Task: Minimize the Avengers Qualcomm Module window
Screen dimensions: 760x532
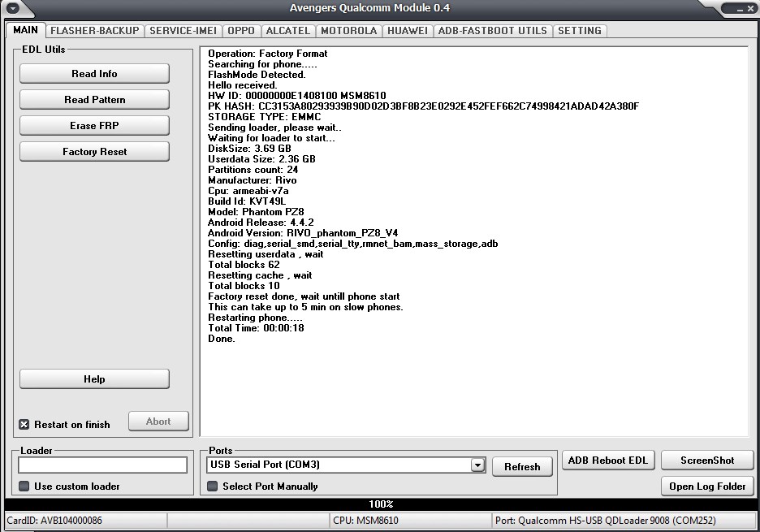Action: coord(740,9)
